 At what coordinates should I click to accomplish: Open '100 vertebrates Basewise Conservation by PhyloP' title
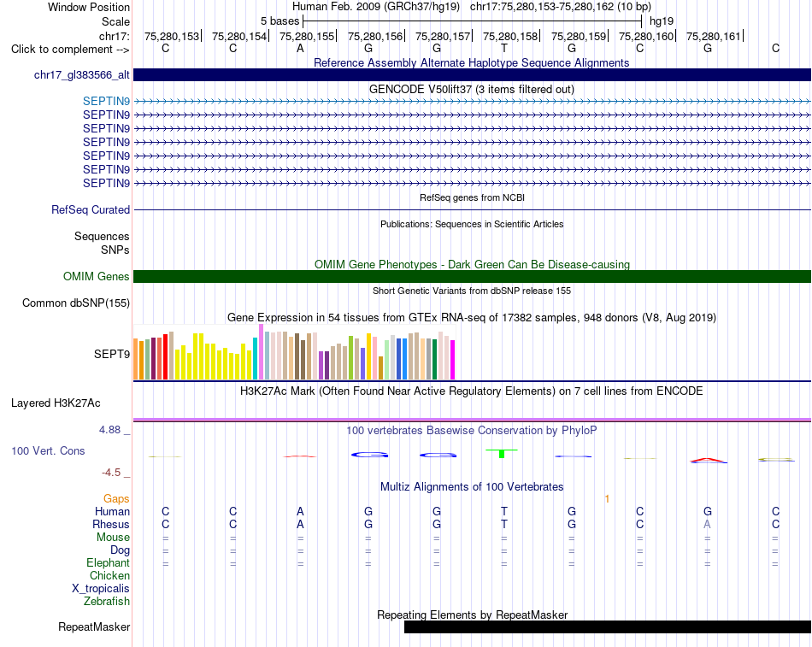(471, 431)
